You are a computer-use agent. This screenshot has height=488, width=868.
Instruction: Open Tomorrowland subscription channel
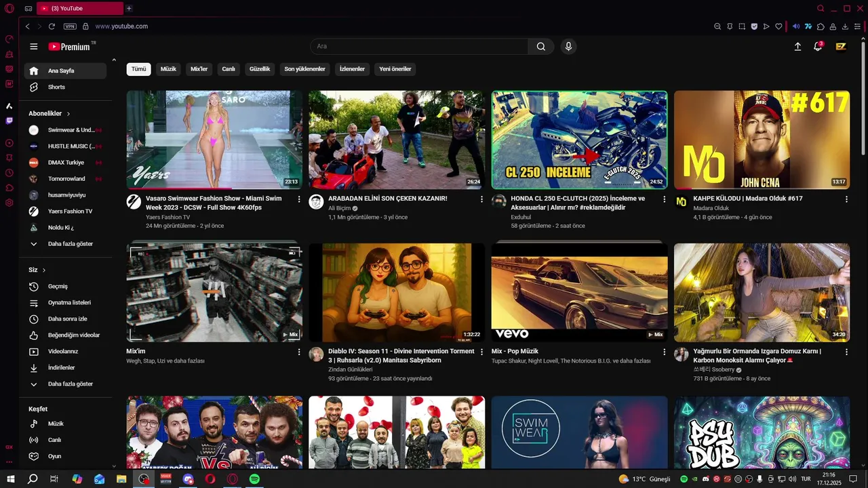click(65, 179)
